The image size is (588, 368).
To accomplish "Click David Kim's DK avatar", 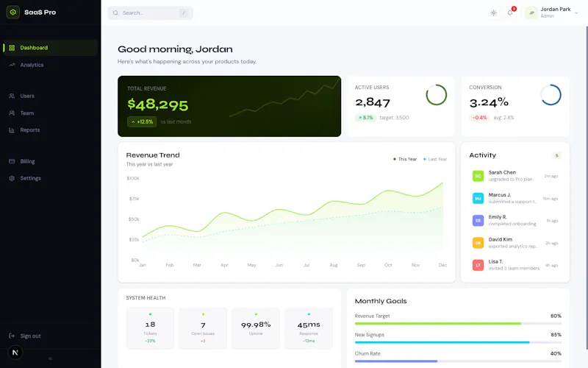I will 478,243.
